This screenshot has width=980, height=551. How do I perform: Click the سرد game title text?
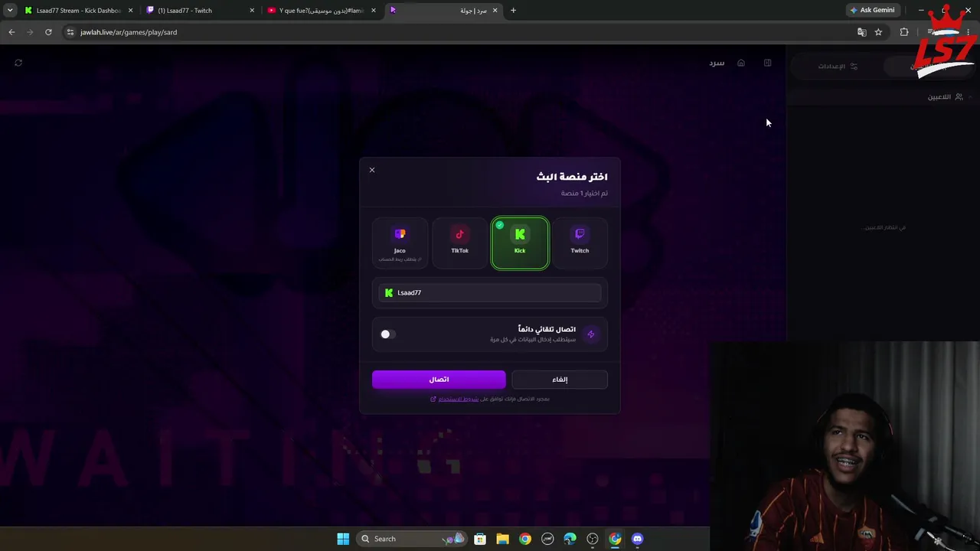717,63
